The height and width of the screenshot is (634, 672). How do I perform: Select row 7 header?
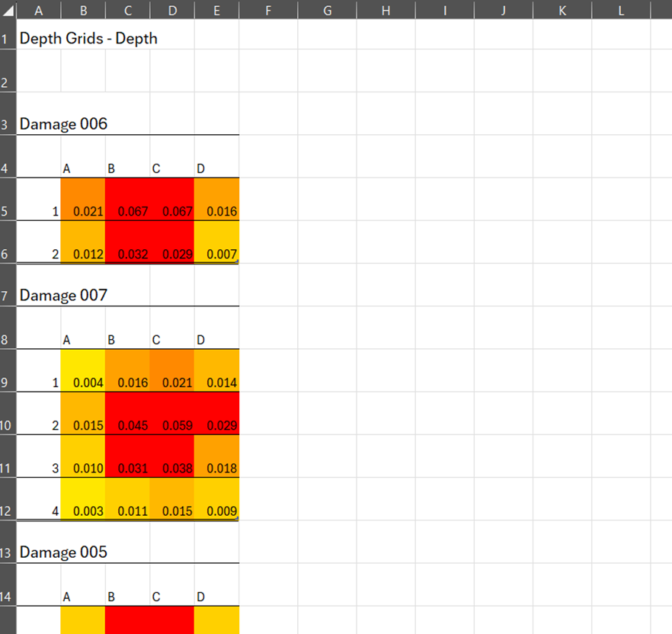pos(8,285)
